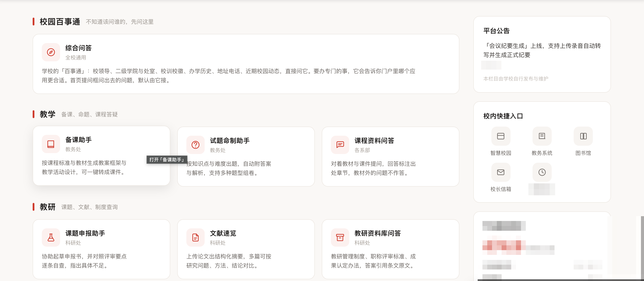Click the 教研 section heading
The image size is (644, 281).
click(47, 207)
